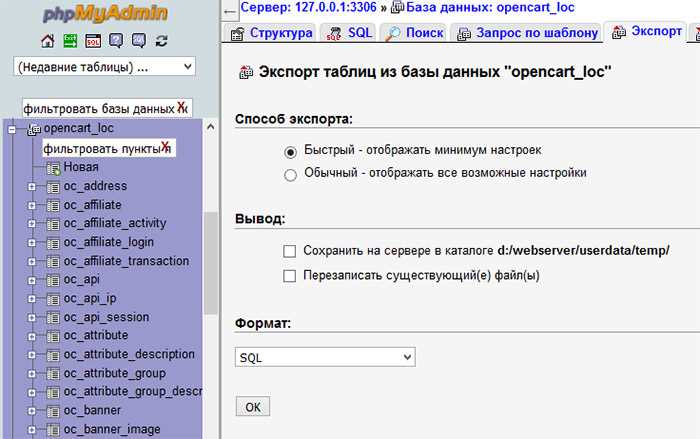Open База данных opencart_loc breadcrumb link
700x439 pixels.
point(490,8)
